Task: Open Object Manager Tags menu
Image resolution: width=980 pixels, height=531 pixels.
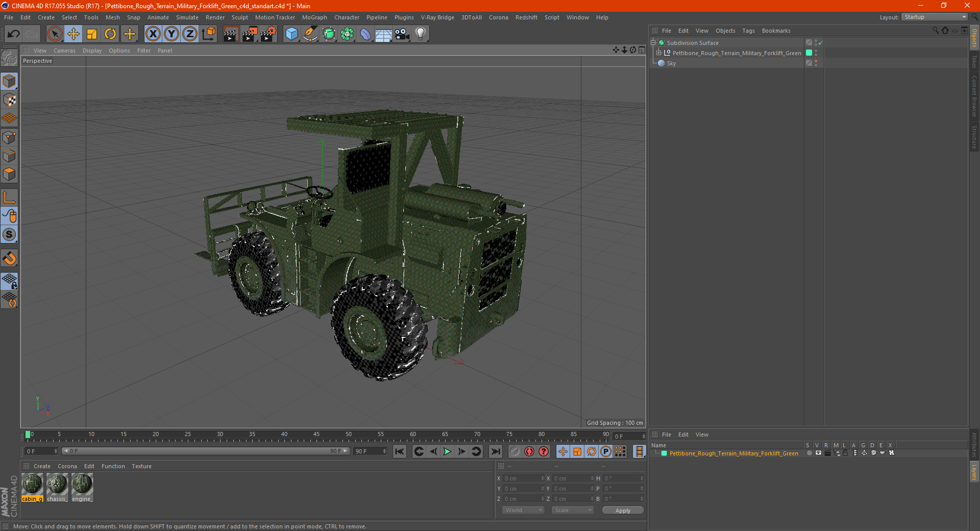Action: point(748,31)
